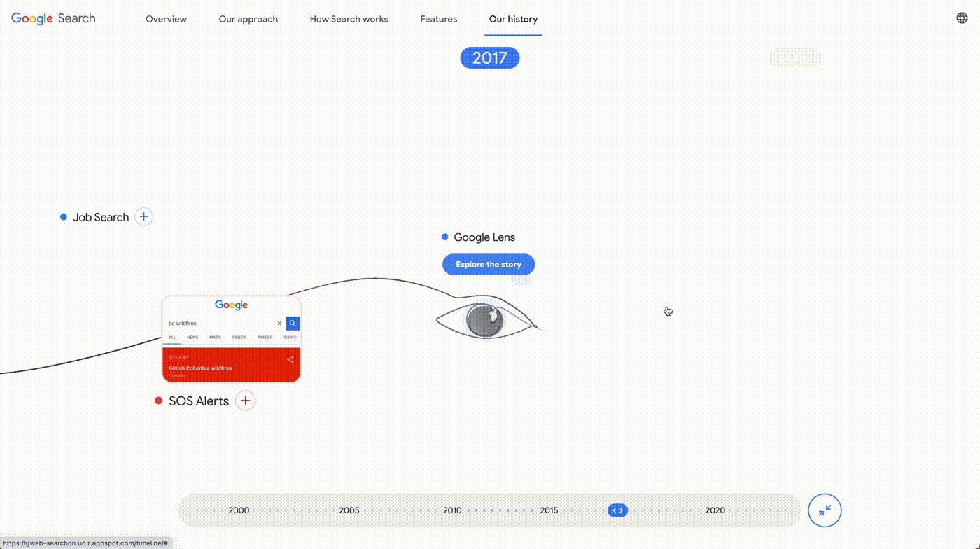This screenshot has height=549, width=980.
Task: Click the Explore the story button
Action: point(489,265)
